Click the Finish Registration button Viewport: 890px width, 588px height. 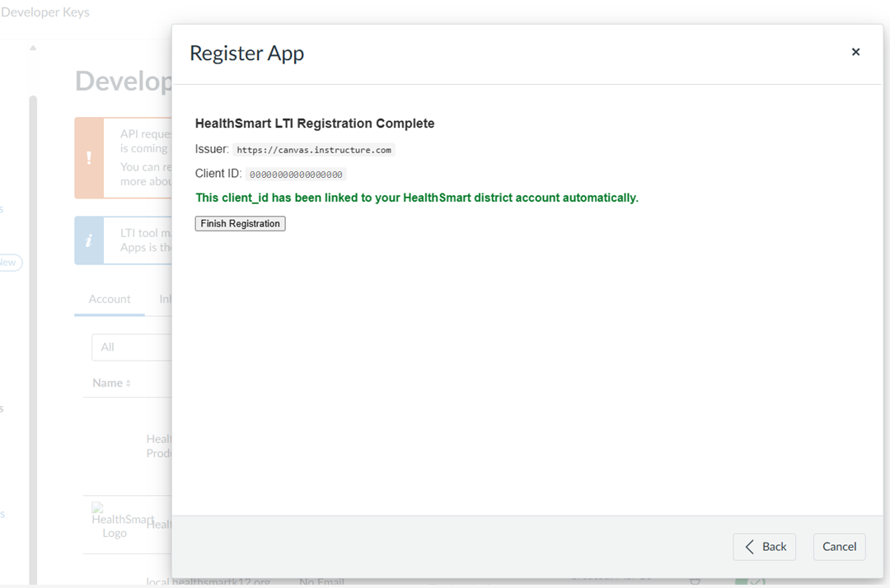click(240, 223)
